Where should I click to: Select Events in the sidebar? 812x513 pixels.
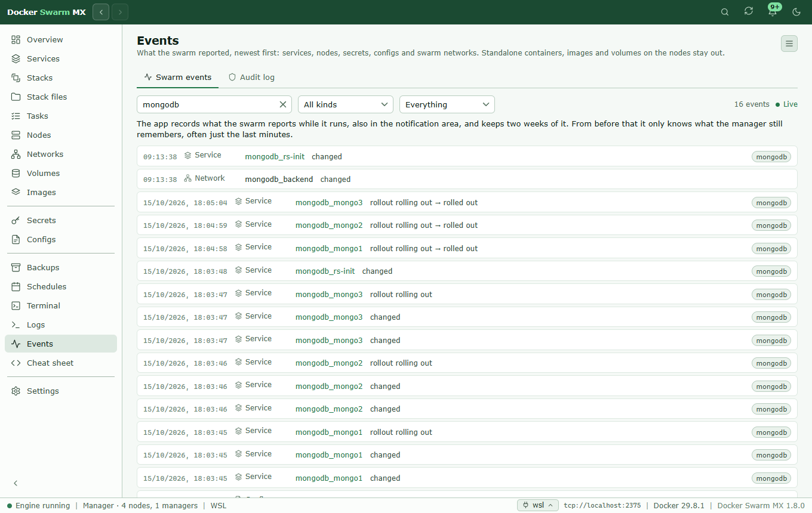click(x=61, y=344)
